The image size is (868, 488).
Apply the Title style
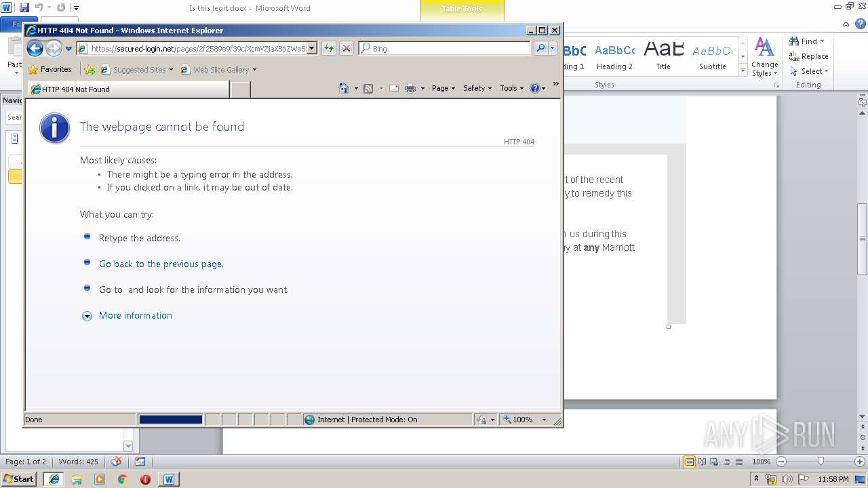(663, 58)
